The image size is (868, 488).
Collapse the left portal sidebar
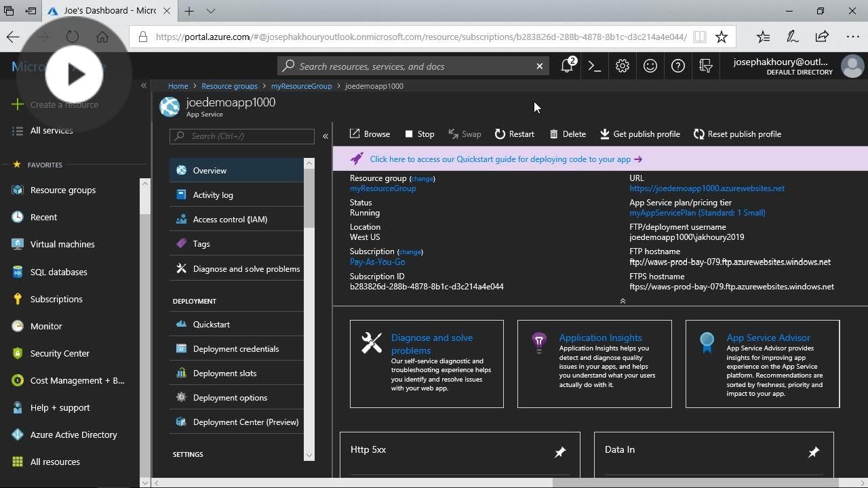click(144, 85)
